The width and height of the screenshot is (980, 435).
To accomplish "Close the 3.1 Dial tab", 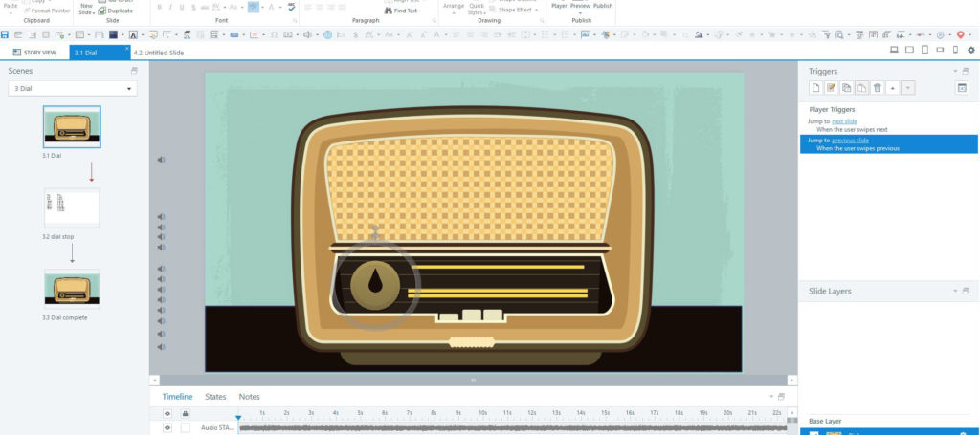I will pyautogui.click(x=127, y=48).
